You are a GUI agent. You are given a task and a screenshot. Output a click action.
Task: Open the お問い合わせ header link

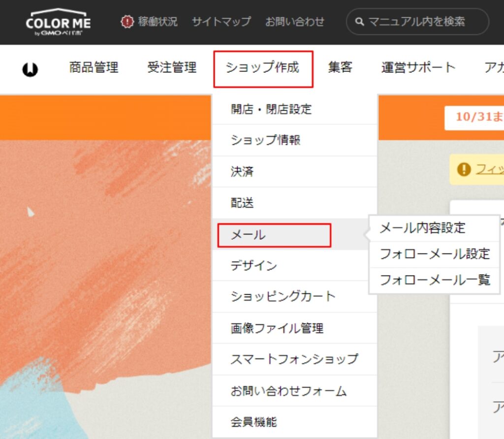point(295,22)
